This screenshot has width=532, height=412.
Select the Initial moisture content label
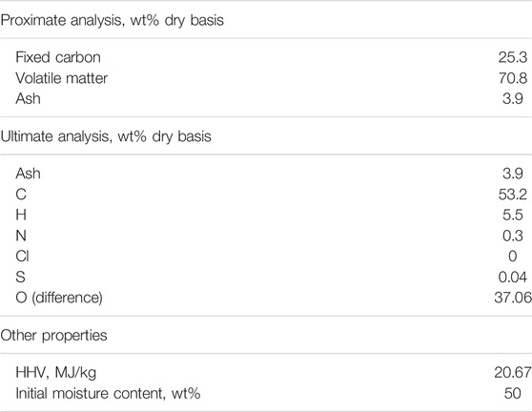click(x=108, y=393)
